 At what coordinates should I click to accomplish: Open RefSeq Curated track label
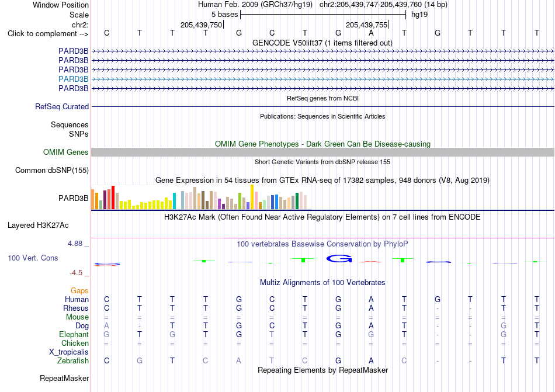point(61,106)
